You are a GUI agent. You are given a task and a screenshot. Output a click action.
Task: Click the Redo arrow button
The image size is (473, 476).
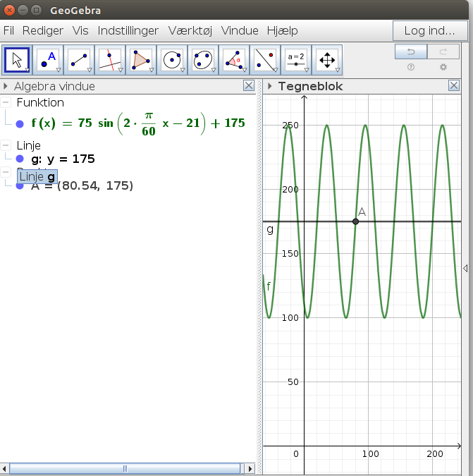click(443, 51)
